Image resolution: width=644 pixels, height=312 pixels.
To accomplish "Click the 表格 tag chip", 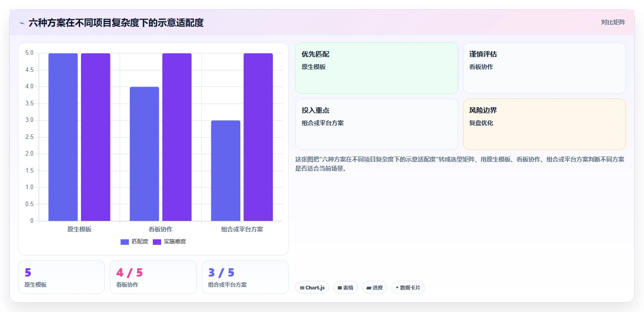I will pyautogui.click(x=345, y=288).
